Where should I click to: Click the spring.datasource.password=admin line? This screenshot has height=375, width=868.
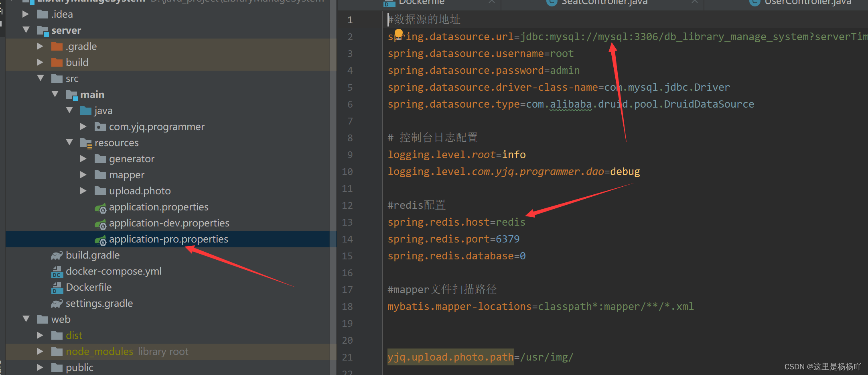click(x=483, y=70)
